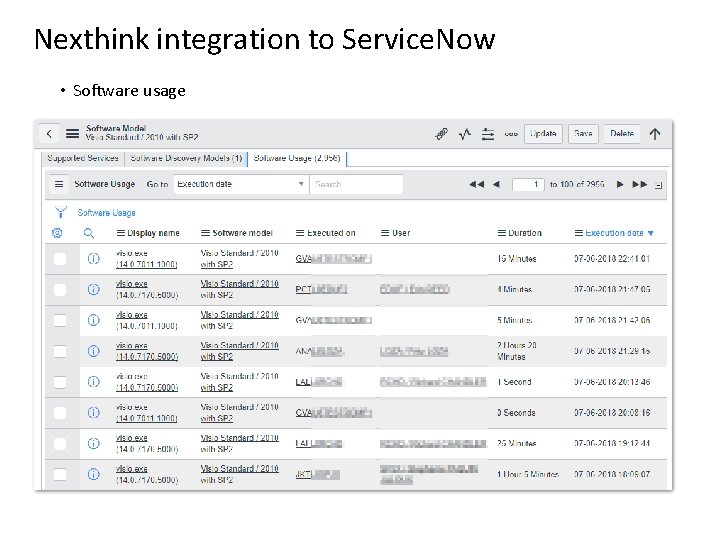The height and width of the screenshot is (540, 720).
Task: Open the Software model column menu
Action: 205,233
